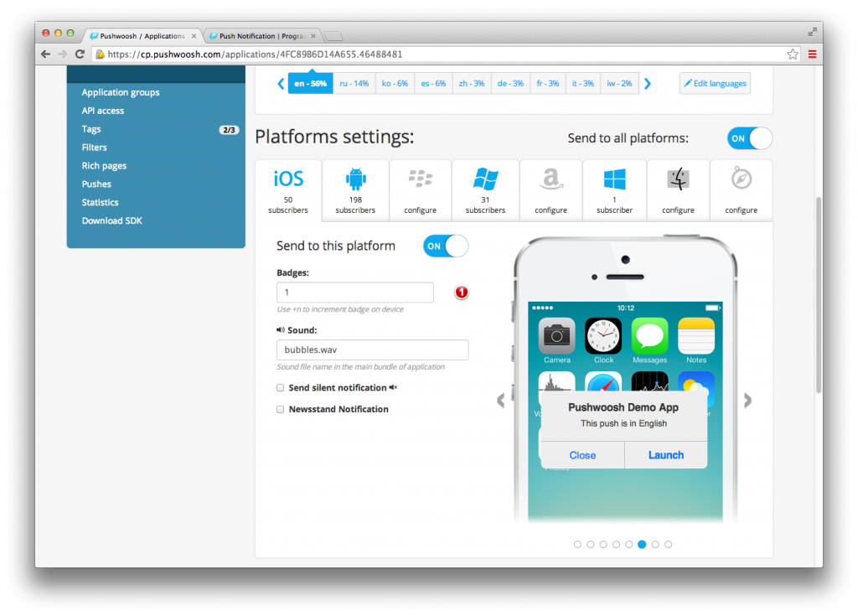Open the Chrome hamburger menu
The width and height of the screenshot is (858, 616).
[813, 54]
